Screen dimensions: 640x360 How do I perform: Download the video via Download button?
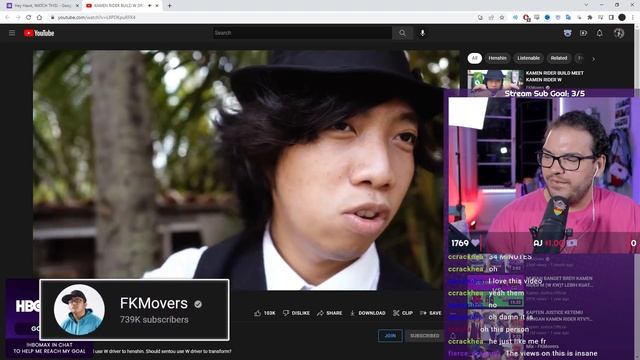pos(368,313)
